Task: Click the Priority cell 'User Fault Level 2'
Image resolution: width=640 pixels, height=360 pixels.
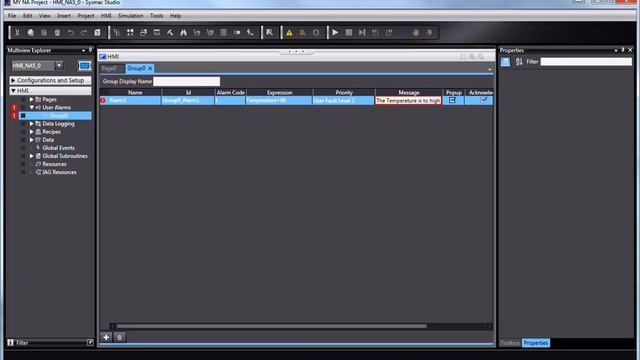Action: tap(343, 100)
